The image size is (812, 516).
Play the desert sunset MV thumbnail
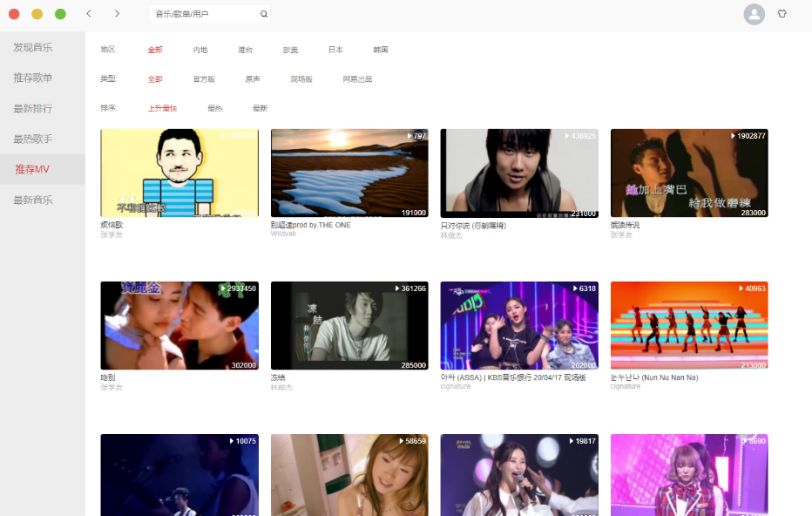(x=349, y=173)
